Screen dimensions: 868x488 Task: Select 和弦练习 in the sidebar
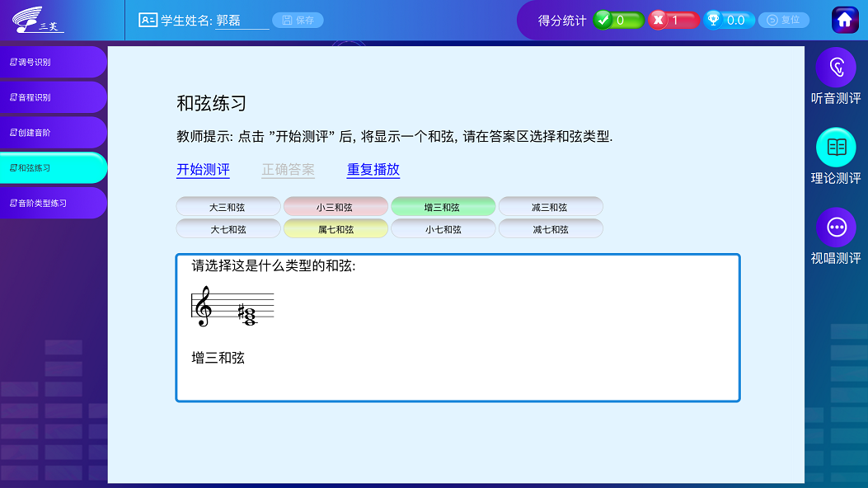(x=53, y=167)
